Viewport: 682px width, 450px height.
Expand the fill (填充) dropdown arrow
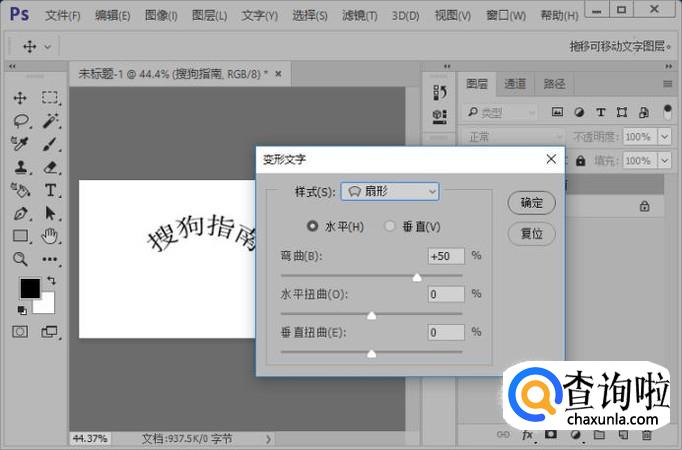[x=665, y=161]
